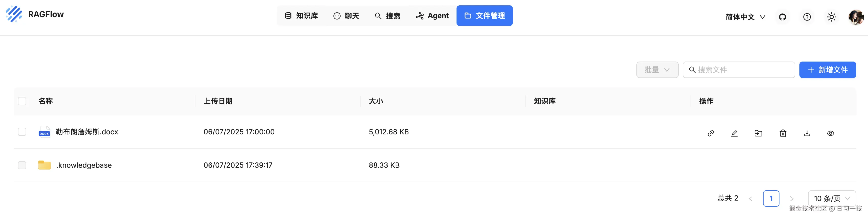Image resolution: width=868 pixels, height=218 pixels.
Task: Open the .knowledgebase folder
Action: (x=84, y=165)
